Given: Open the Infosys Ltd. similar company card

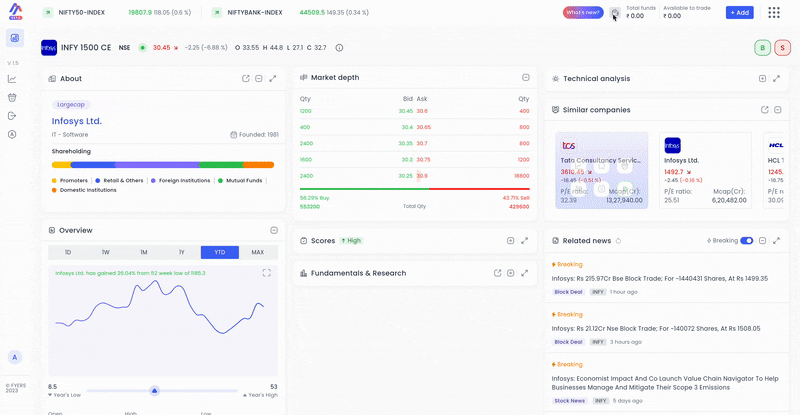Looking at the screenshot, I should point(705,170).
